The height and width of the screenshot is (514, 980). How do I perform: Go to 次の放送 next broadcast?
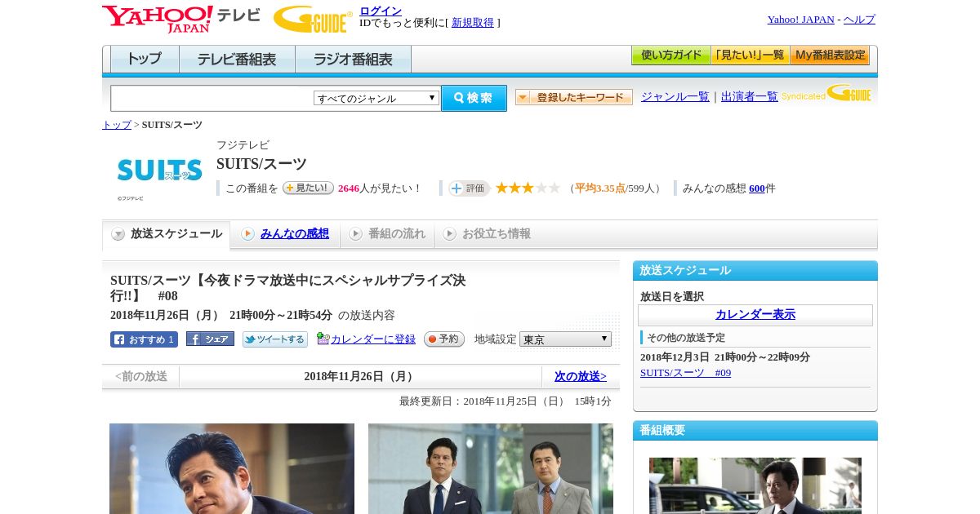581,376
